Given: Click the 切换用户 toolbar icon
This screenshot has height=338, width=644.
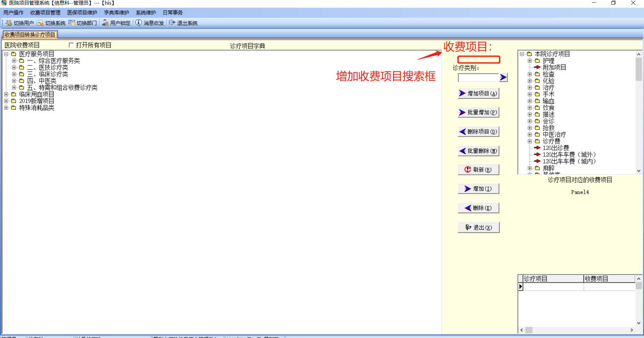Looking at the screenshot, I should [9, 23].
